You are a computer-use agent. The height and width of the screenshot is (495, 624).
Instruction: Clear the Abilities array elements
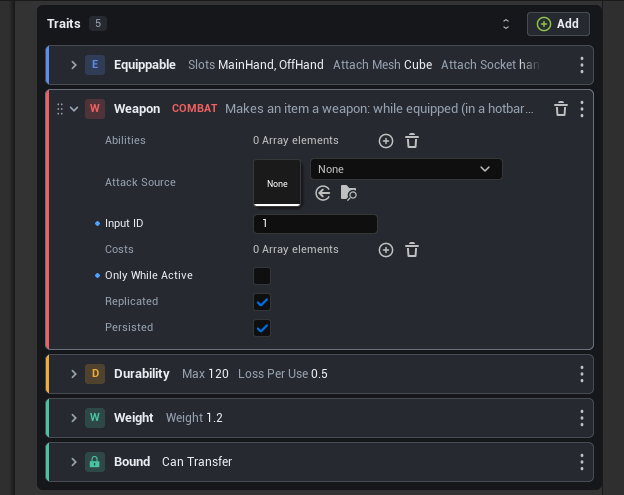pyautogui.click(x=412, y=141)
